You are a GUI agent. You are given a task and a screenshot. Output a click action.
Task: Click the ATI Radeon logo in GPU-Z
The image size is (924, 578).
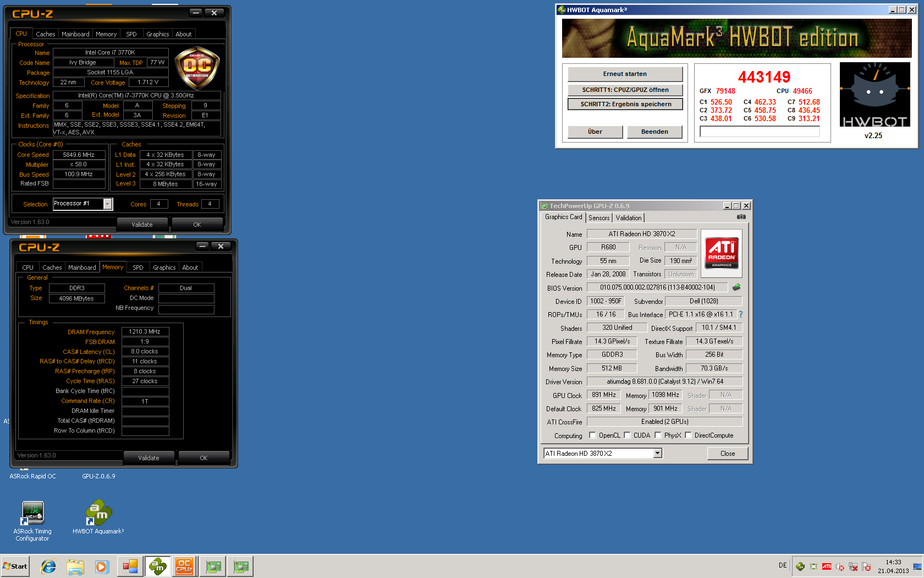(x=722, y=253)
